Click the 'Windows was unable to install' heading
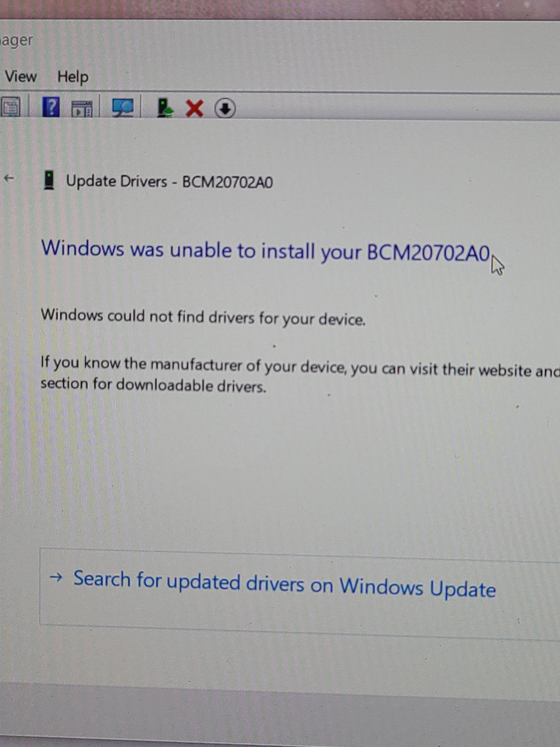This screenshot has height=747, width=560. pos(265,251)
